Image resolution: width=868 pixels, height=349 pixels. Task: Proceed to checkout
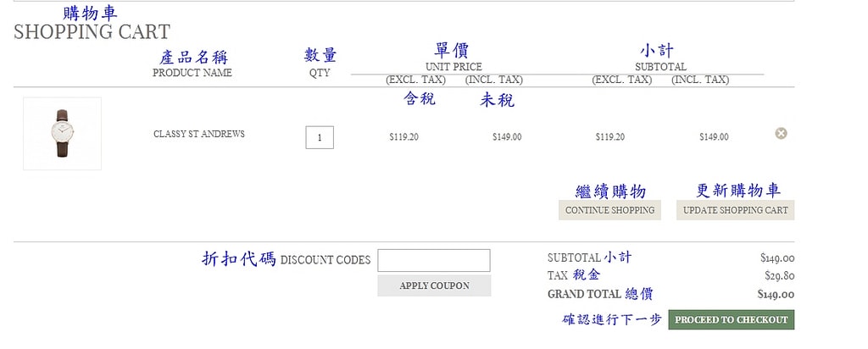click(x=731, y=320)
